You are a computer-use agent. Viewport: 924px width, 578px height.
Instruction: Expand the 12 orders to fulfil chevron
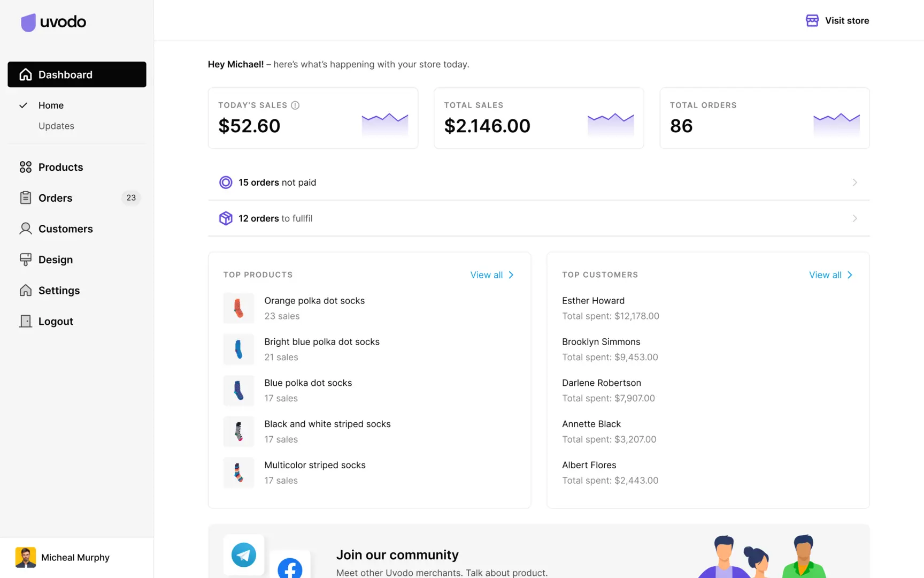coord(854,218)
